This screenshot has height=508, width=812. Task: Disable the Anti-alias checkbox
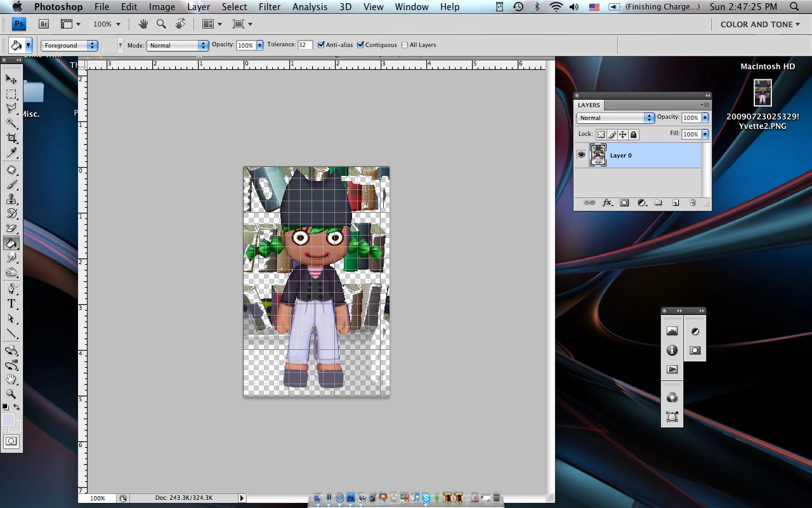click(321, 45)
